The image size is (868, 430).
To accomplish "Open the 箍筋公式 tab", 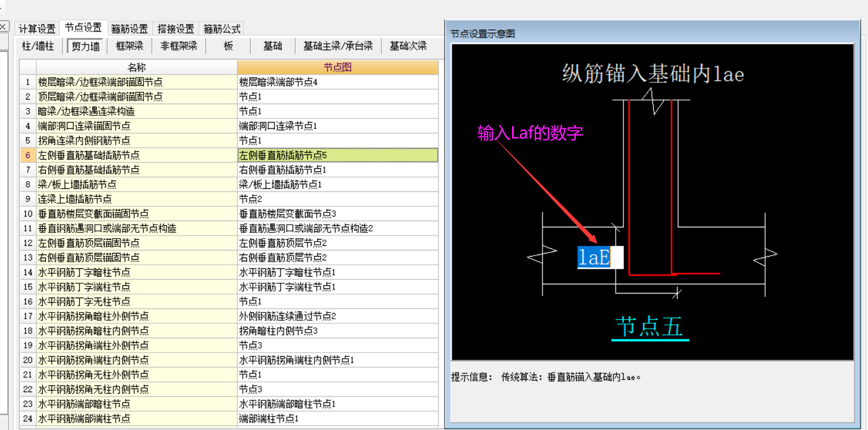I will click(222, 29).
